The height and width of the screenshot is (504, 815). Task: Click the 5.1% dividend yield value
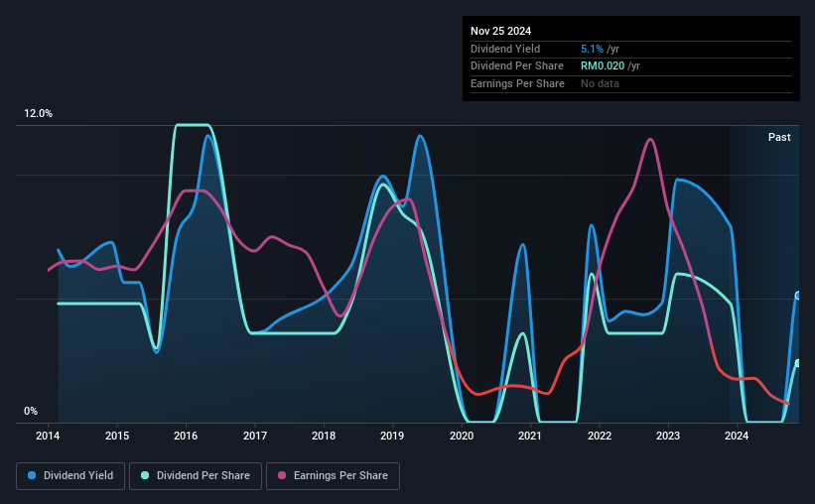592,49
